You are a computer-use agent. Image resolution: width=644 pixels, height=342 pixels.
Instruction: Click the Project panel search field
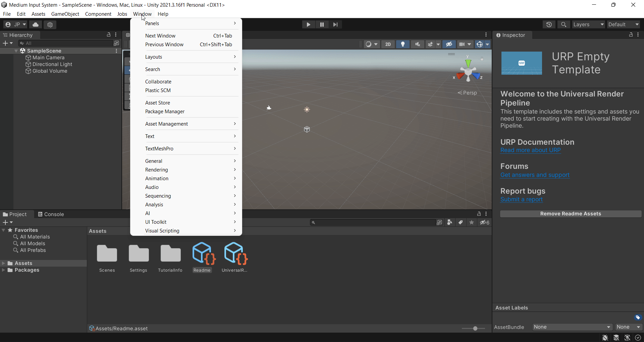click(372, 222)
